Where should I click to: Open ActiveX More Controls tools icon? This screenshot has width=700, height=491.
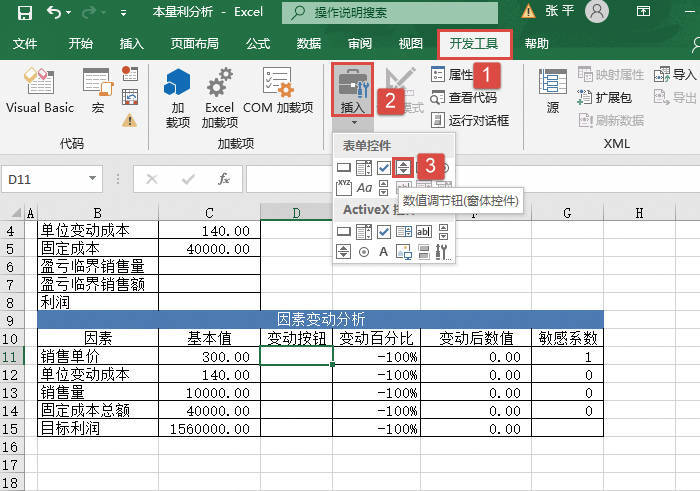pos(443,252)
